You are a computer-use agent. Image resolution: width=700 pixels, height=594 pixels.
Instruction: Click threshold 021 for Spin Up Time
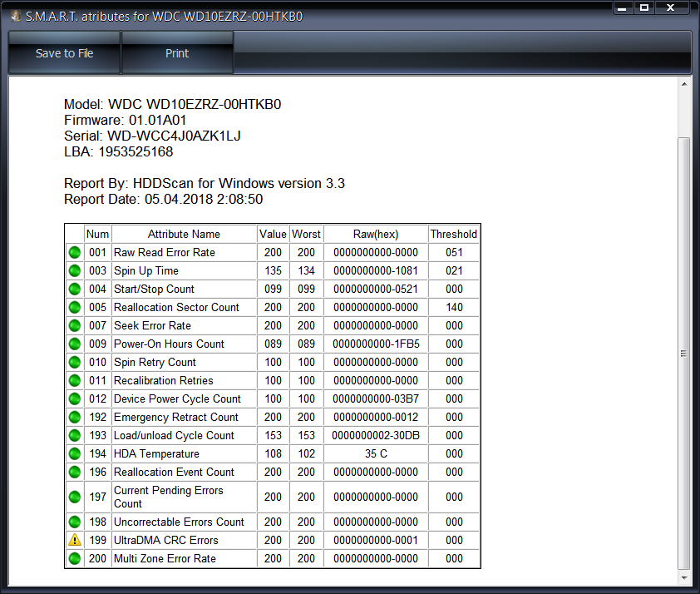(x=454, y=270)
